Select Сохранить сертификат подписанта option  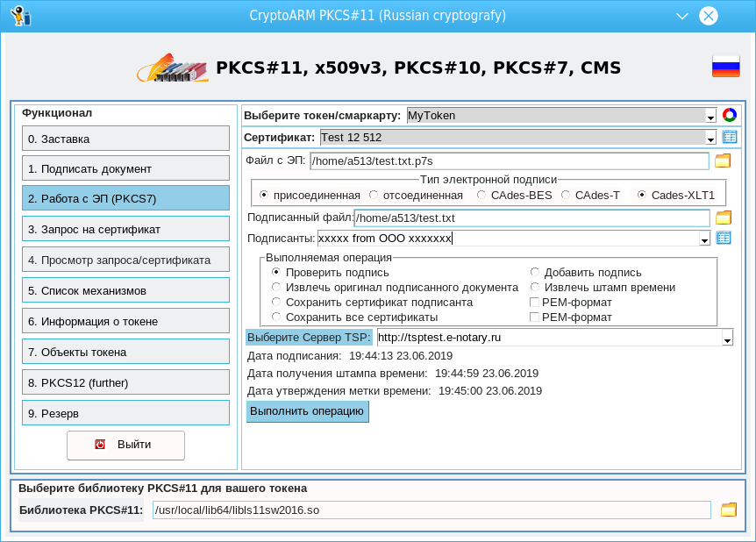click(x=275, y=302)
